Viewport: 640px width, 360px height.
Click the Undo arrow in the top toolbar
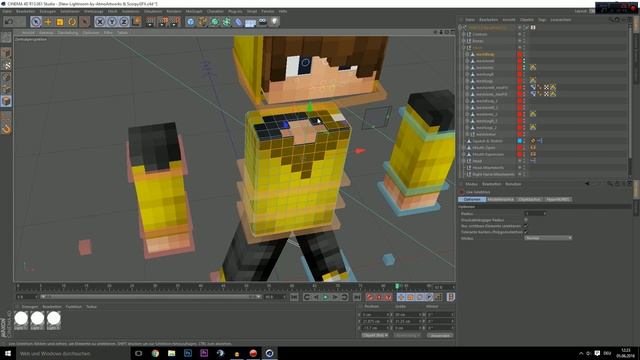[x=9, y=21]
